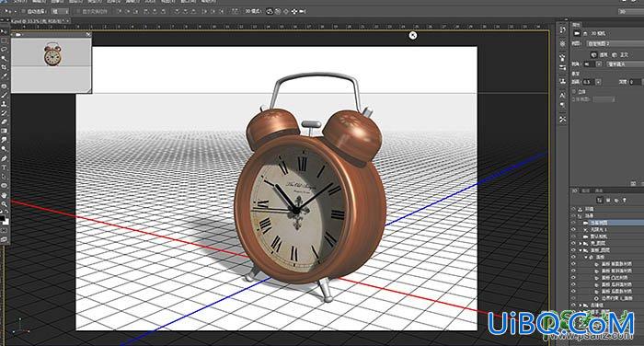Screen dimensions: 644x346
Task: Collapse the expanded panel mesh group
Action: coord(581,250)
